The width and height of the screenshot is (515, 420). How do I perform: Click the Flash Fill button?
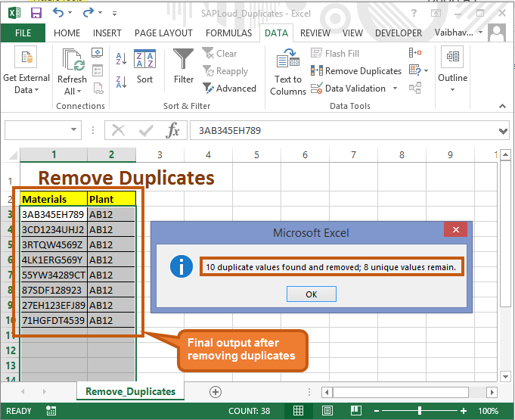[335, 53]
